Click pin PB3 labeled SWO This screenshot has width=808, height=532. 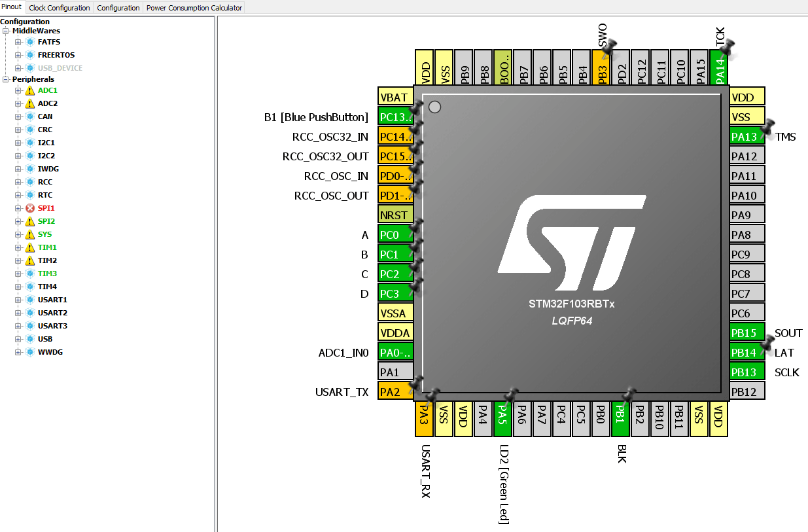(x=601, y=67)
